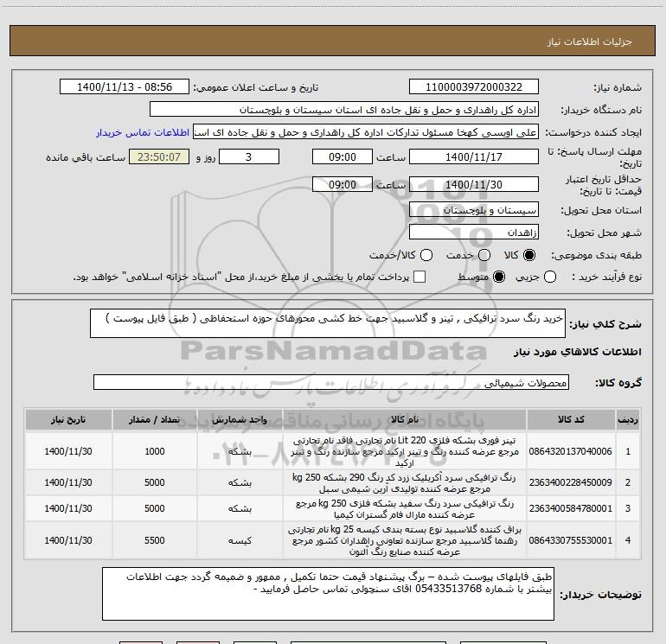Click the جزئیات اطلاعات نیاز header title

590,41
